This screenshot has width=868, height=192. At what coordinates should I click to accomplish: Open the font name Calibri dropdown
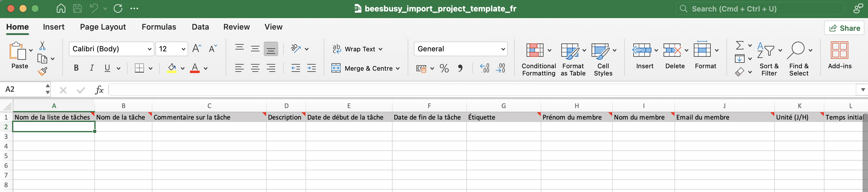click(150, 49)
